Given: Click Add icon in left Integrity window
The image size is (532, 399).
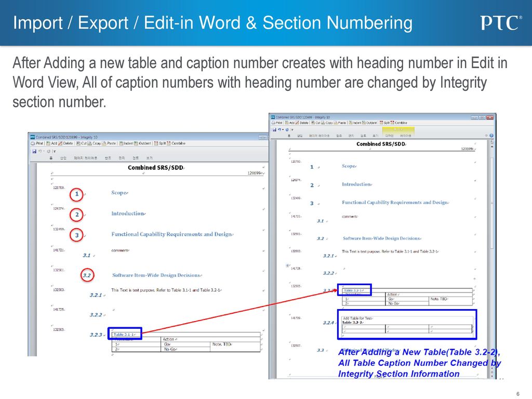Looking at the screenshot, I should 48,143.
